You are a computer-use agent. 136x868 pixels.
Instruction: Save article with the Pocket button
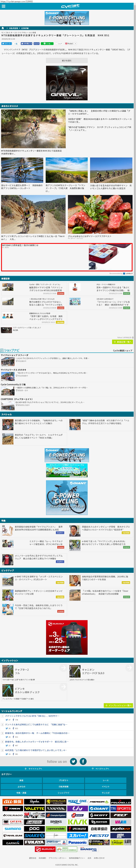pos(69,43)
